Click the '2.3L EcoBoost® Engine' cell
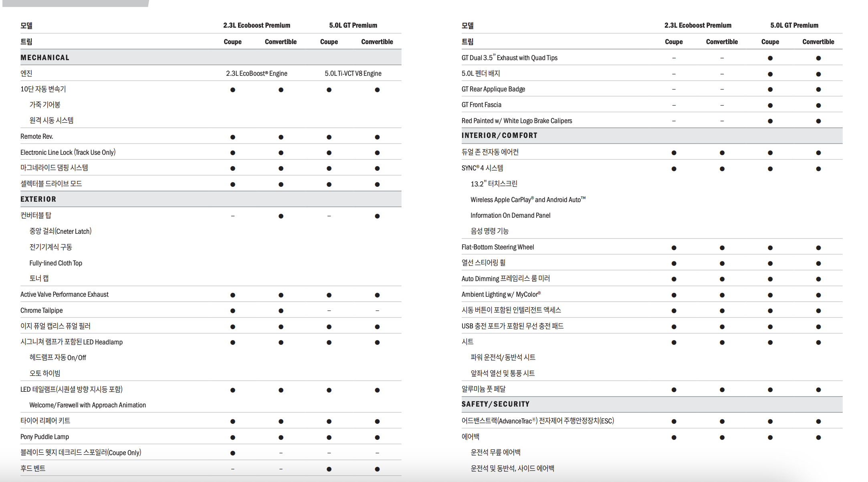The width and height of the screenshot is (868, 482). [256, 73]
